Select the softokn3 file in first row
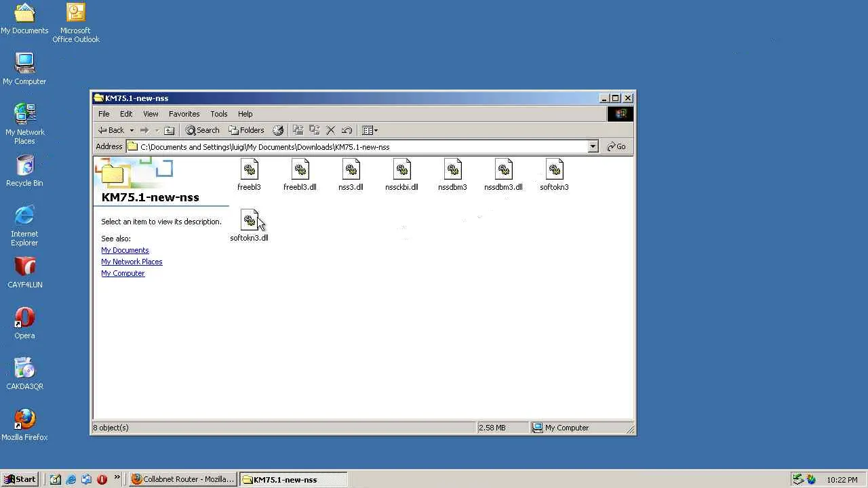This screenshot has height=488, width=868. click(554, 175)
